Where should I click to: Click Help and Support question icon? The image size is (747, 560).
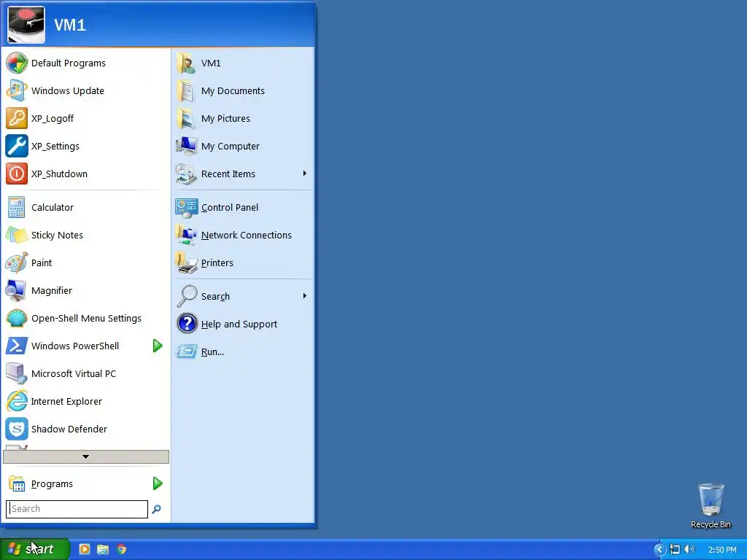pyautogui.click(x=186, y=324)
